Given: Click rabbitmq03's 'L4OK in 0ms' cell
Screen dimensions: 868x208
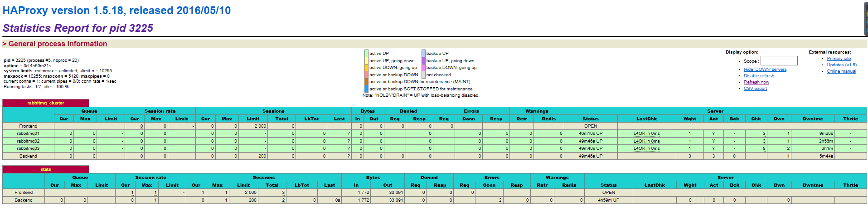Looking at the screenshot, I should click(x=646, y=149).
